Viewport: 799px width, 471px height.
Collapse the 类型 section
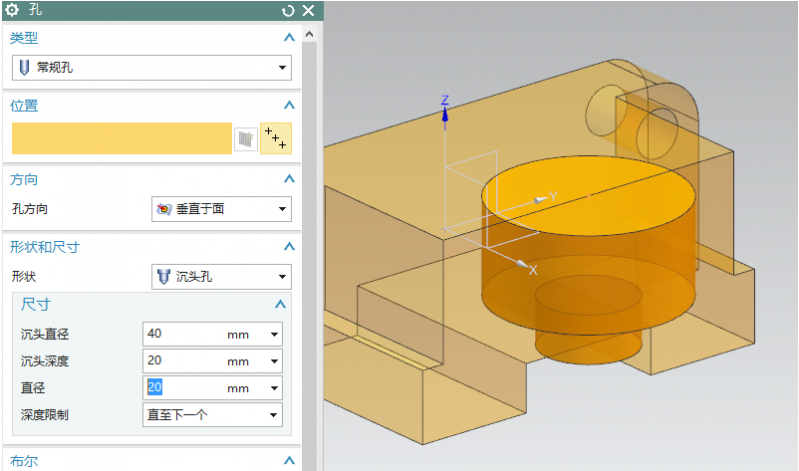pos(289,38)
